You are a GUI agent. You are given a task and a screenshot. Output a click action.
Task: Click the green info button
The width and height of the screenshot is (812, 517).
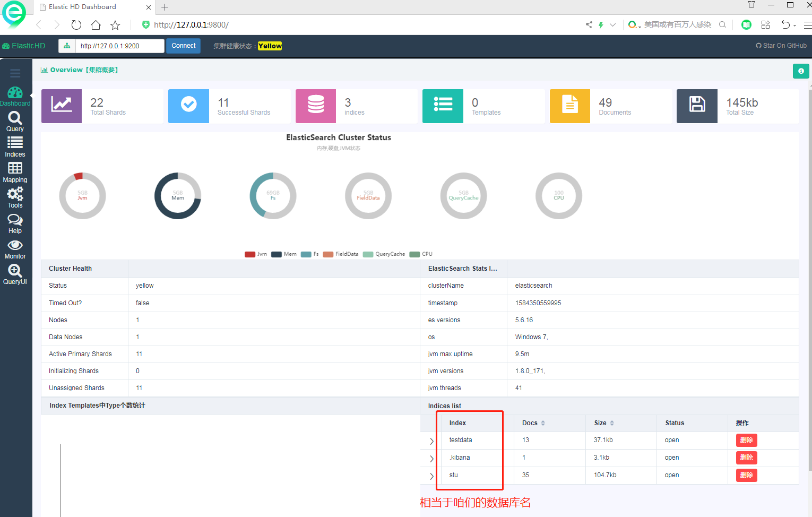801,71
